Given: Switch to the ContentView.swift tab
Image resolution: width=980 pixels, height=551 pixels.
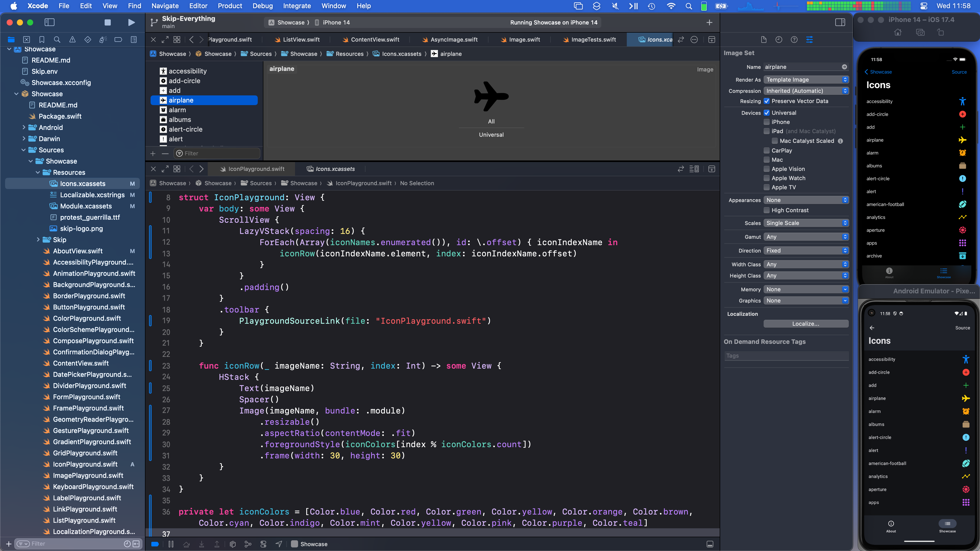Looking at the screenshot, I should [x=375, y=40].
